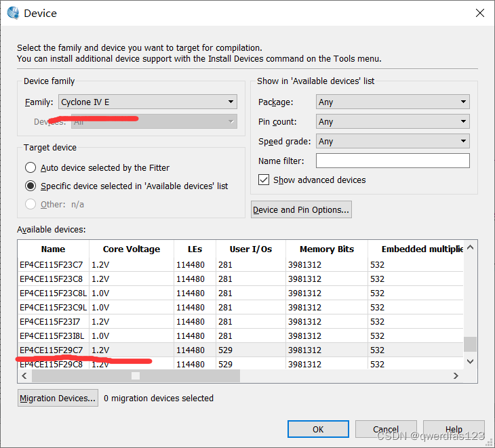The image size is (495, 448).
Task: Click the horizontal scrollbar thumb of devices list
Action: coord(136,375)
